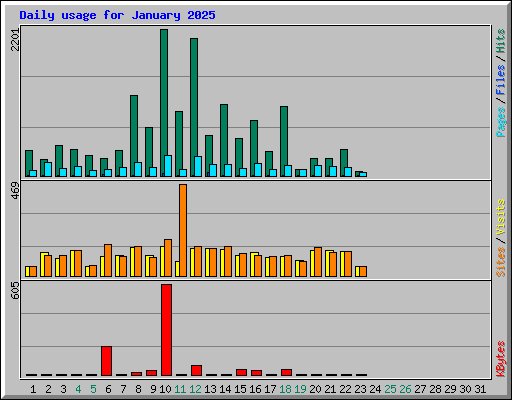Click the tall red KBytes bar for day 10
Screen dimensions: 512x400
point(166,330)
